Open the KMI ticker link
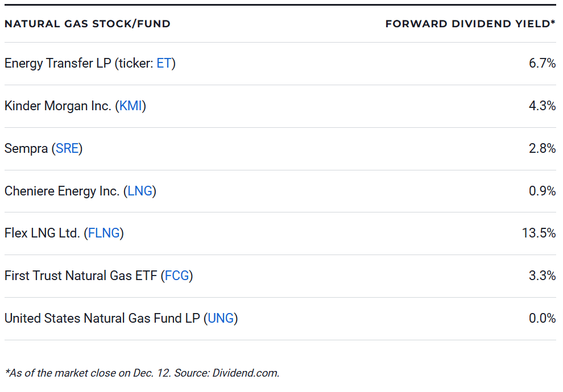The image size is (563, 392). pyautogui.click(x=130, y=106)
